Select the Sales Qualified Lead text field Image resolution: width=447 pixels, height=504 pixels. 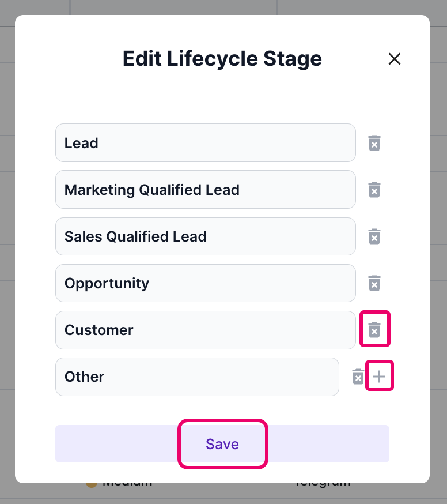[x=206, y=236]
